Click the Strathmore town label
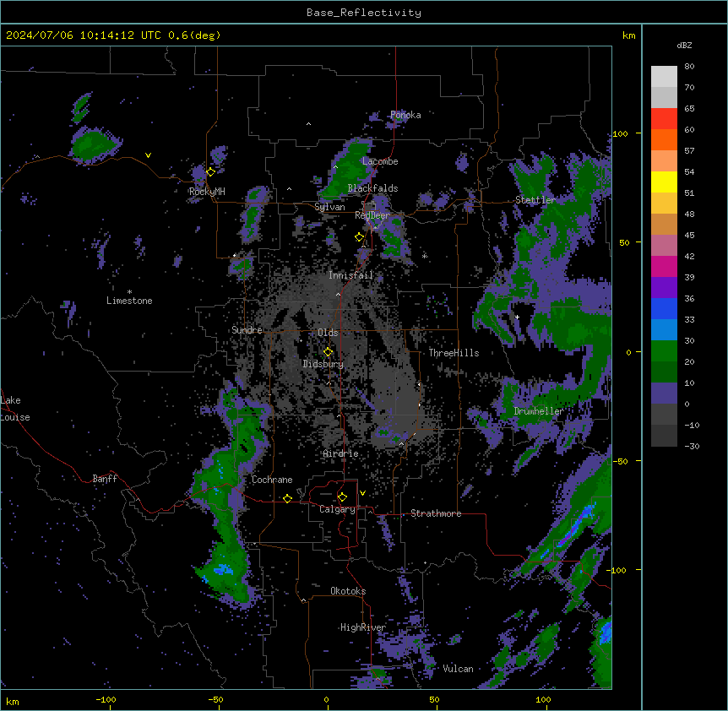 [x=436, y=513]
